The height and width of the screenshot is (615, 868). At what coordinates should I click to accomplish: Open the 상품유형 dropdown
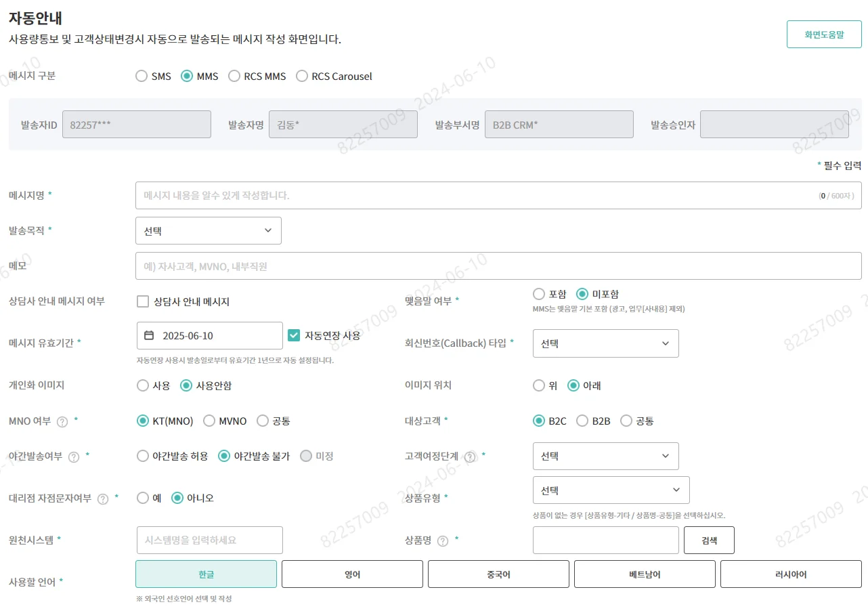click(610, 490)
